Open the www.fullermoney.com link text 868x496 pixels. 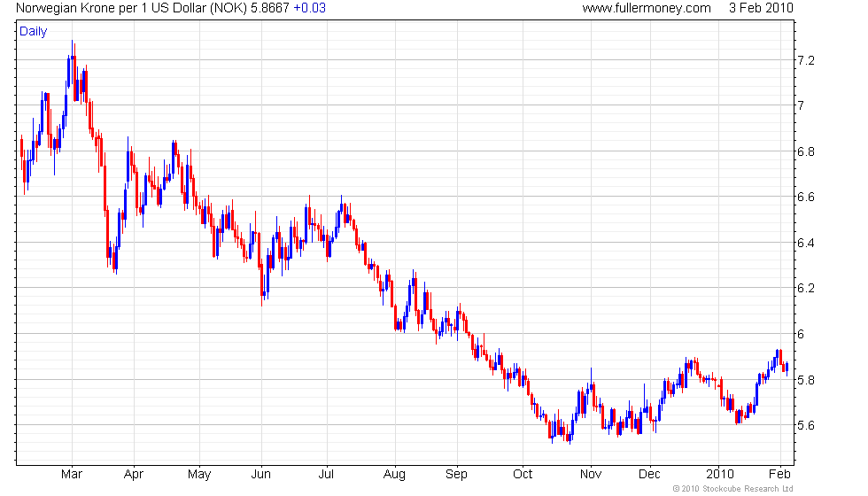click(647, 8)
